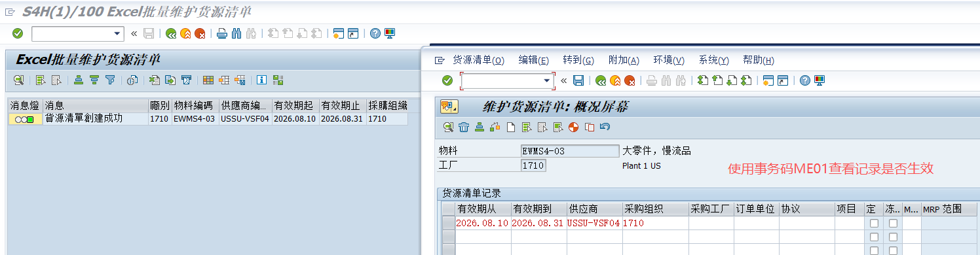
Task: Click the Set filter funnel icon in the ALV toolbar
Action: point(110,80)
